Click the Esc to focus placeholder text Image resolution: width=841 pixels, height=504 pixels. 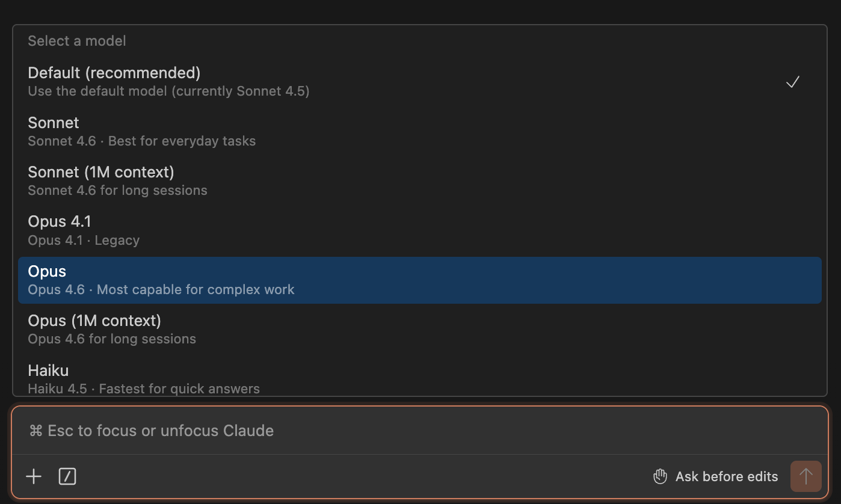[x=150, y=431]
